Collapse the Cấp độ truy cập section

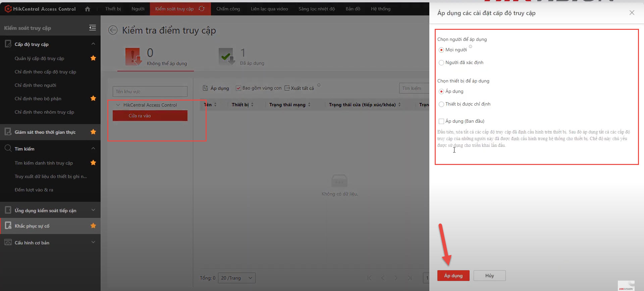(x=93, y=44)
